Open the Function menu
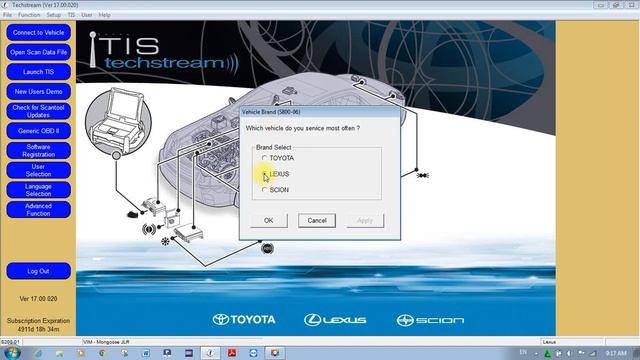The image size is (640, 360). (x=29, y=15)
